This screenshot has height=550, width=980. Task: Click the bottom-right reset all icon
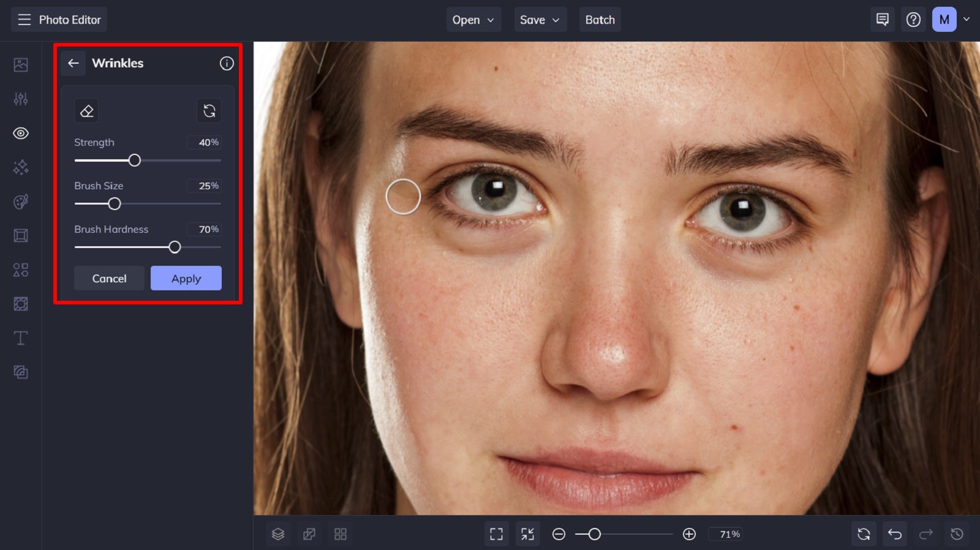[x=864, y=534]
